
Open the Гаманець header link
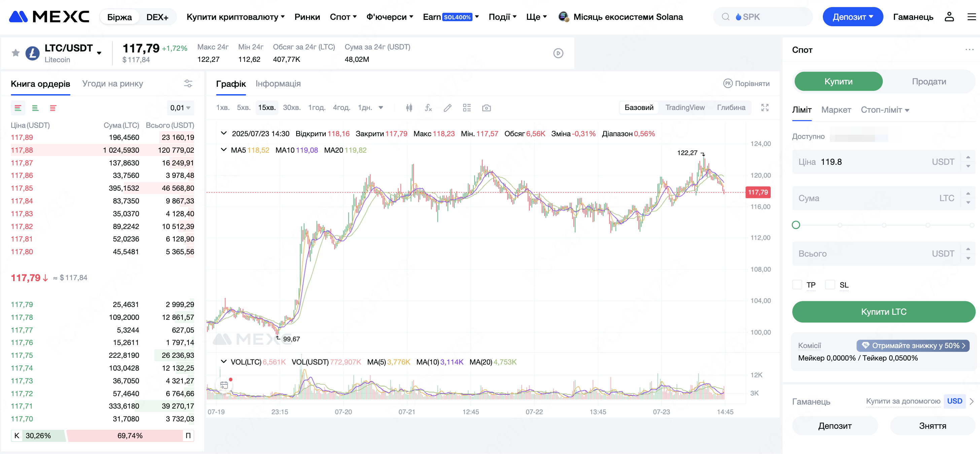click(x=913, y=17)
